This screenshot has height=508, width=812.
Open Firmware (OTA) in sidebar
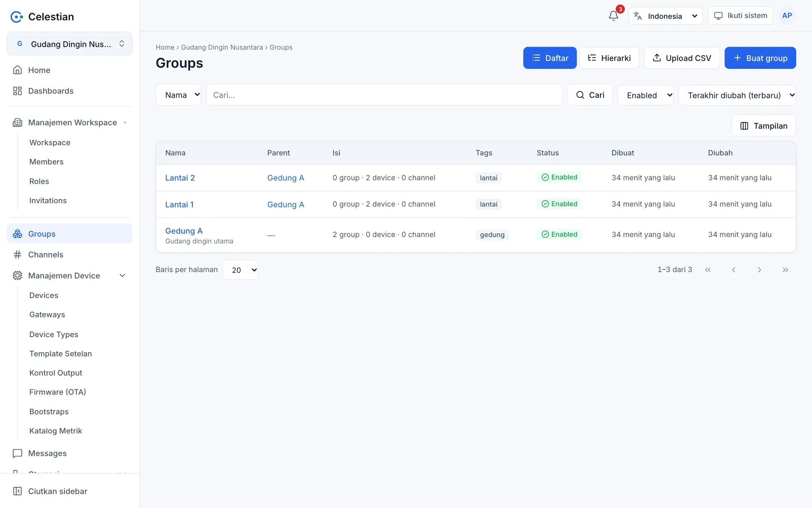click(58, 392)
